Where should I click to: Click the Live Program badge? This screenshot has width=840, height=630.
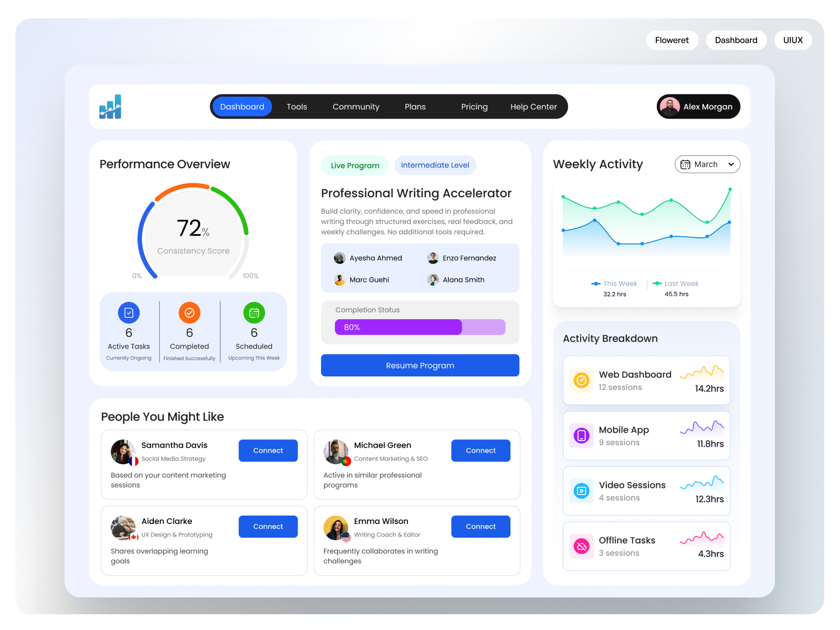(x=354, y=165)
